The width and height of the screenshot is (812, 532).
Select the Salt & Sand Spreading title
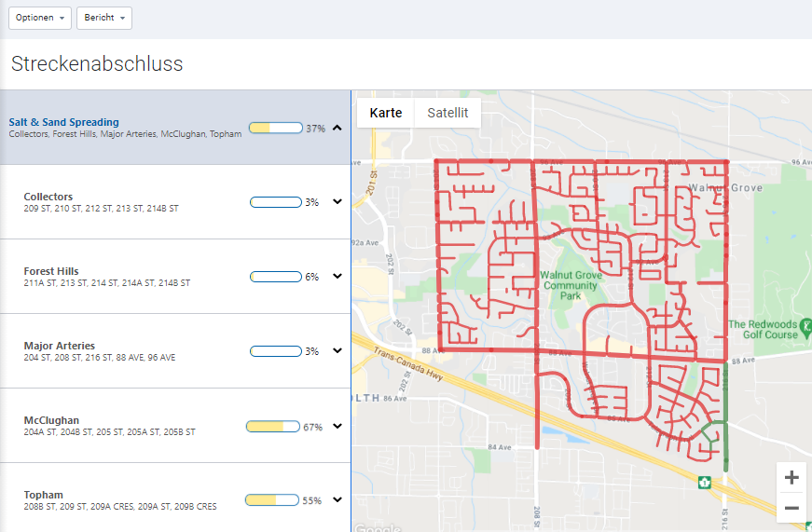click(x=64, y=122)
